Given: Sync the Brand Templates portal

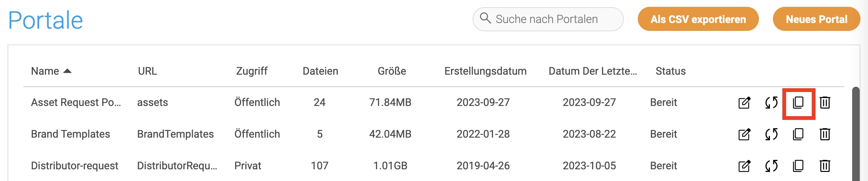Looking at the screenshot, I should (771, 134).
